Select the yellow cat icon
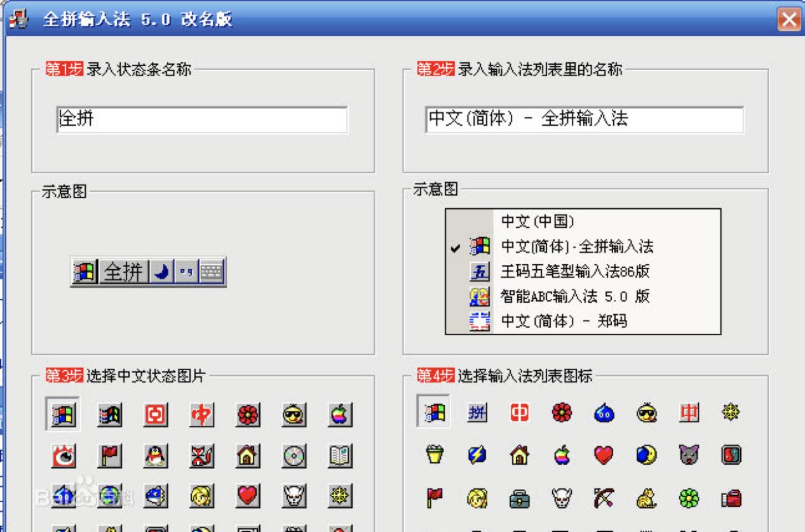The height and width of the screenshot is (532, 805). [647, 499]
